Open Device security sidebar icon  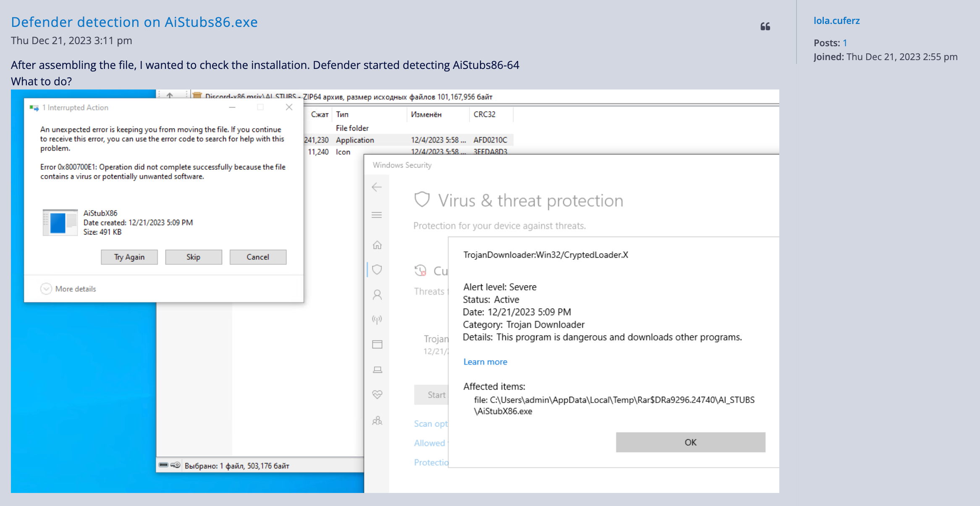click(x=377, y=370)
